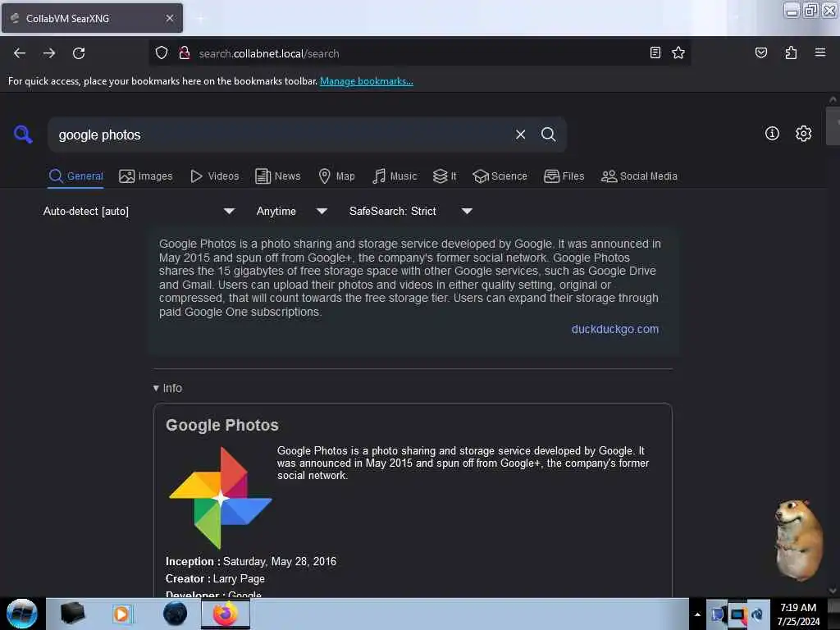Open the duckduckgo.com source link
This screenshot has width=840, height=630.
tap(615, 329)
